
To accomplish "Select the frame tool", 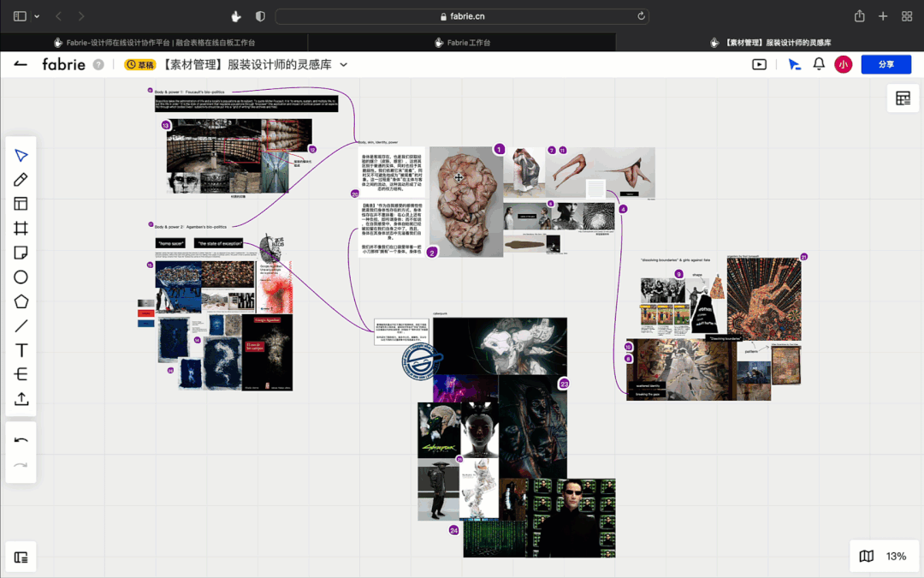I will tap(21, 229).
